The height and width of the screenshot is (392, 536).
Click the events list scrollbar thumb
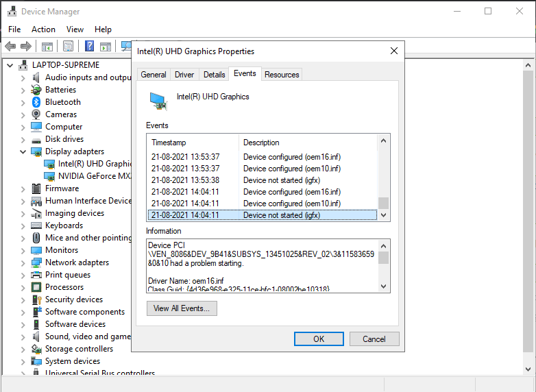point(383,203)
